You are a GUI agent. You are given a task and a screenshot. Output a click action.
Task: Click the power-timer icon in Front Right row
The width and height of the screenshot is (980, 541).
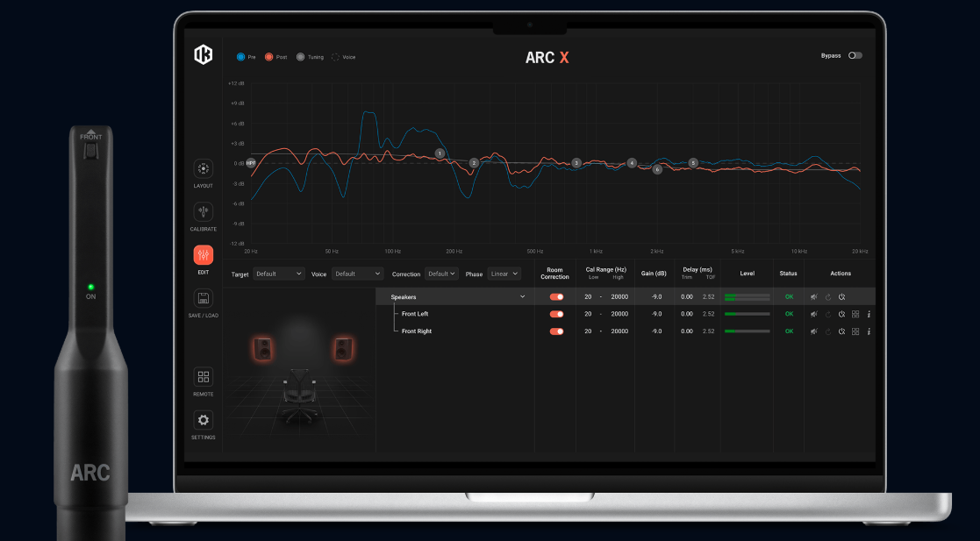pos(842,331)
